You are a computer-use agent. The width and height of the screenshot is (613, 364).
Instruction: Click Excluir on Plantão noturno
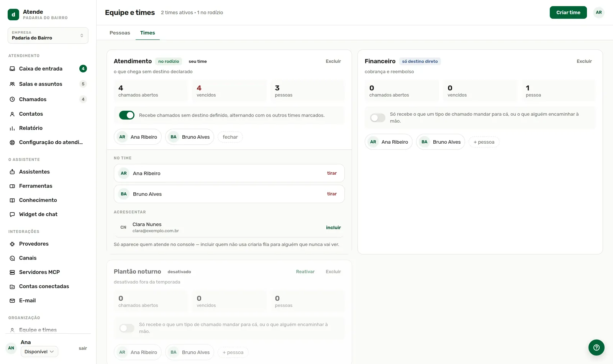coord(333,272)
